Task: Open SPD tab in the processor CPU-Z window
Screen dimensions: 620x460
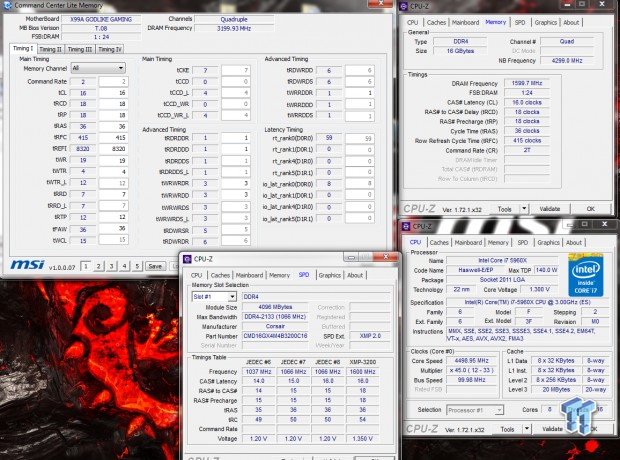Action: pos(523,242)
